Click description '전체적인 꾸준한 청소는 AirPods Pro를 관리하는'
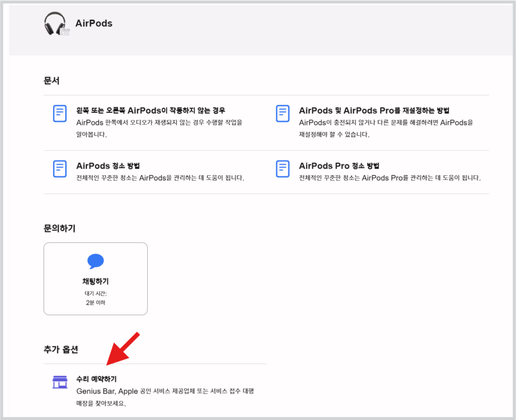516x420 pixels. pyautogui.click(x=390, y=178)
